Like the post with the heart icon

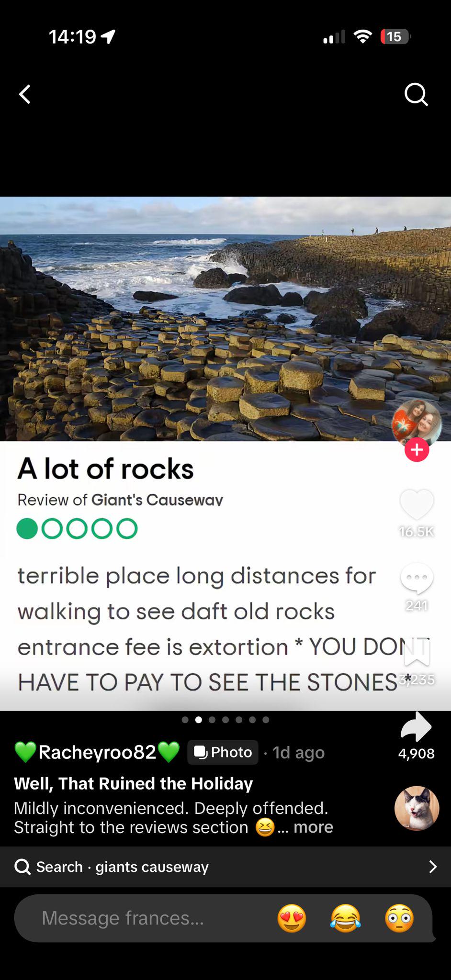point(417,504)
